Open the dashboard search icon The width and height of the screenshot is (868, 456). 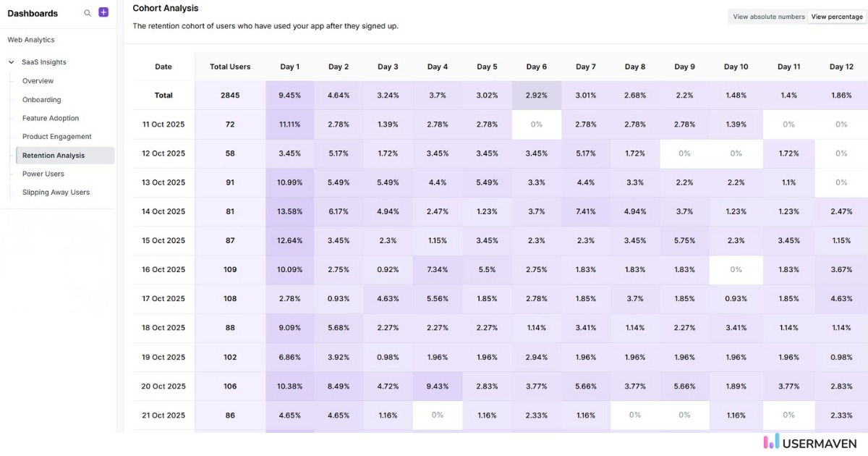tap(87, 13)
